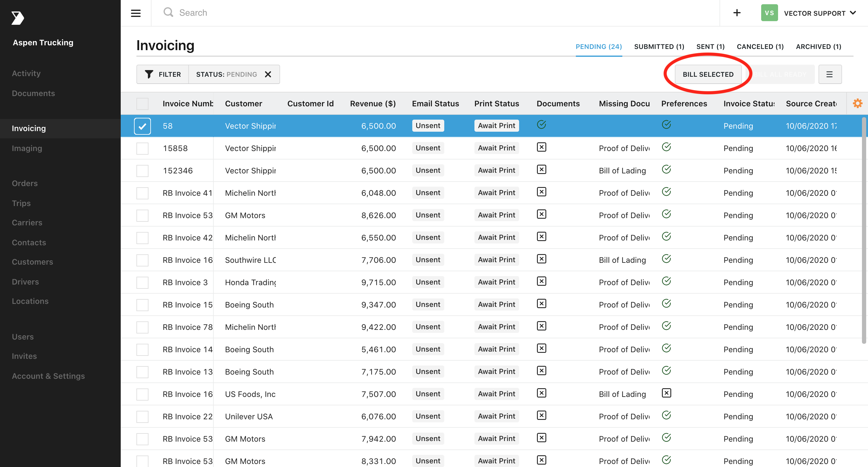Viewport: 868px width, 467px height.
Task: Sort by Invoice Number column header
Action: (x=188, y=104)
